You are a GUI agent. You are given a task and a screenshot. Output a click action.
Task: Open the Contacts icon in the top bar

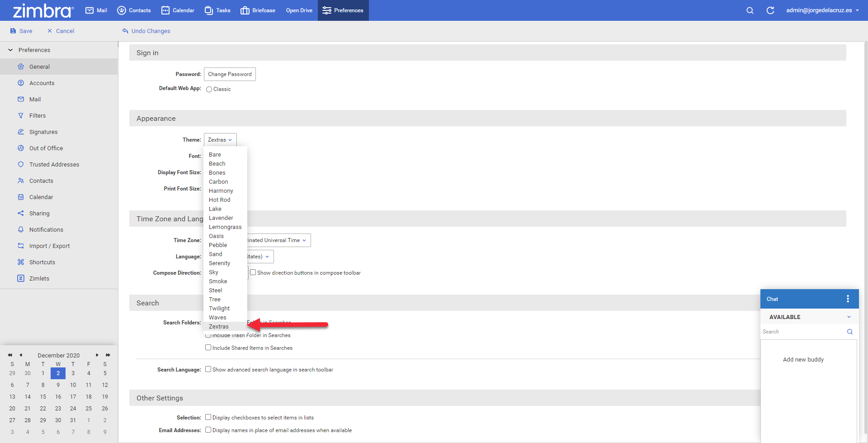122,10
